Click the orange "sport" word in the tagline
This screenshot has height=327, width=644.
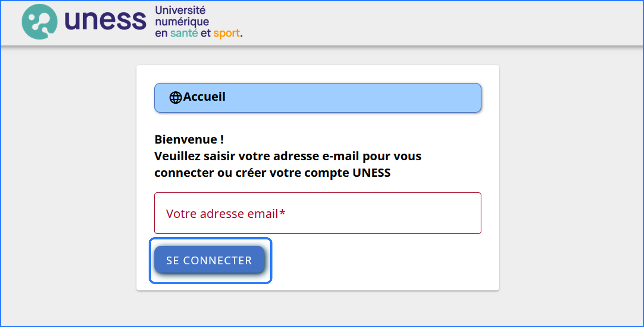click(226, 34)
